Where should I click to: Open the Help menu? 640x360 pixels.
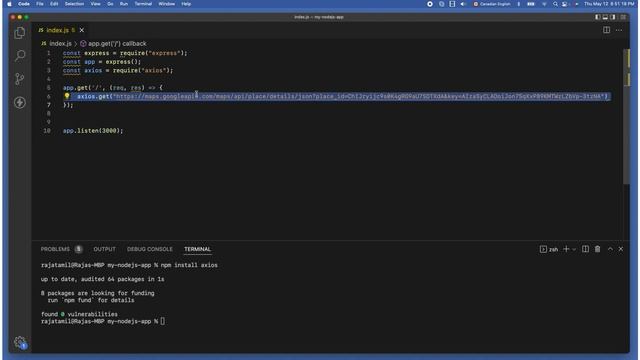(186, 4)
